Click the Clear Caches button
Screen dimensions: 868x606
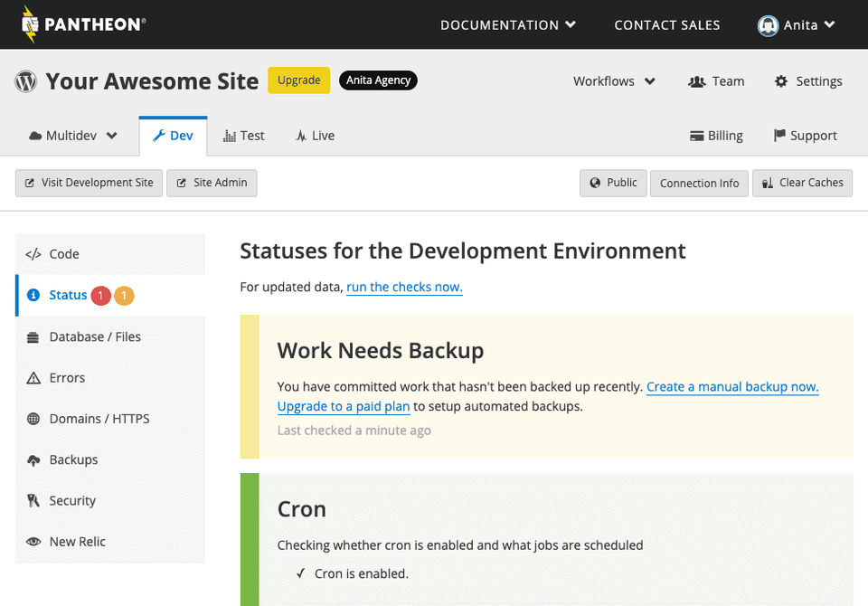[x=803, y=183]
